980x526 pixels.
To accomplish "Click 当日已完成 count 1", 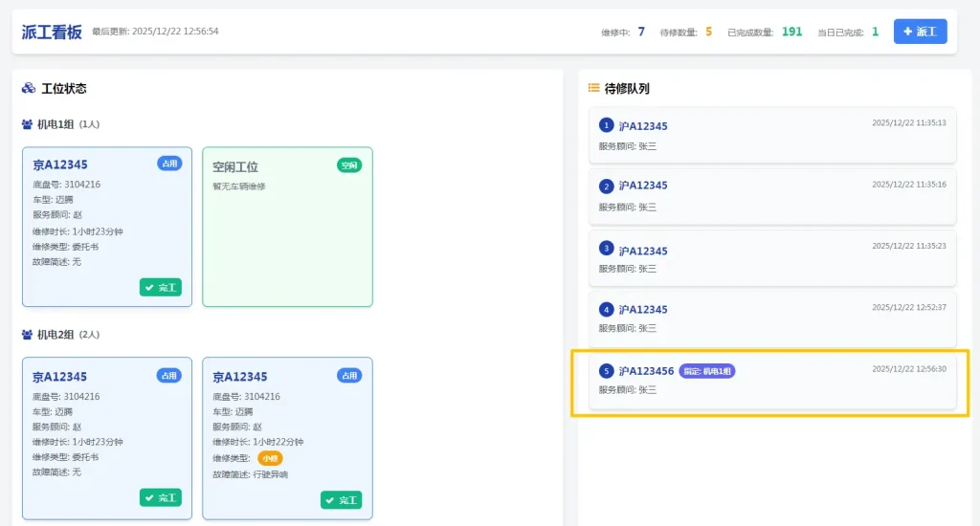I will pos(875,32).
